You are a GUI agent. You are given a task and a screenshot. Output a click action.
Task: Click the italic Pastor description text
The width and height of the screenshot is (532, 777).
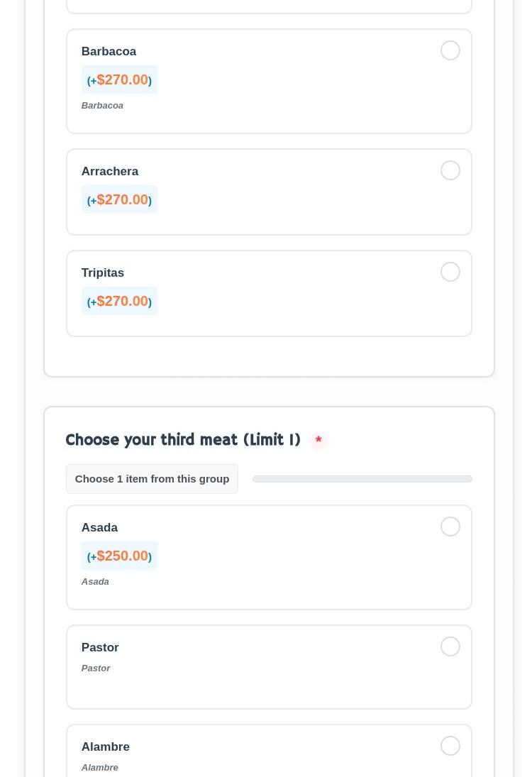pyautogui.click(x=96, y=668)
